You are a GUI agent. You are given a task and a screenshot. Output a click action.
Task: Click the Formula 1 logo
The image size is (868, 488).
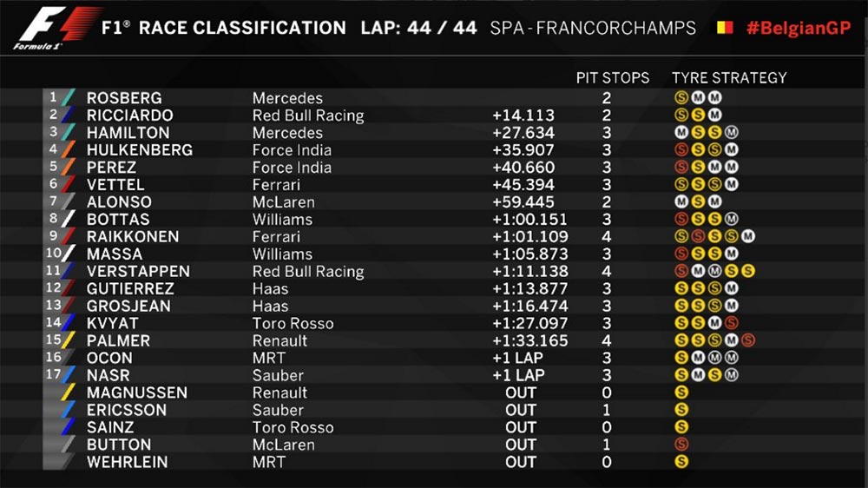57,29
